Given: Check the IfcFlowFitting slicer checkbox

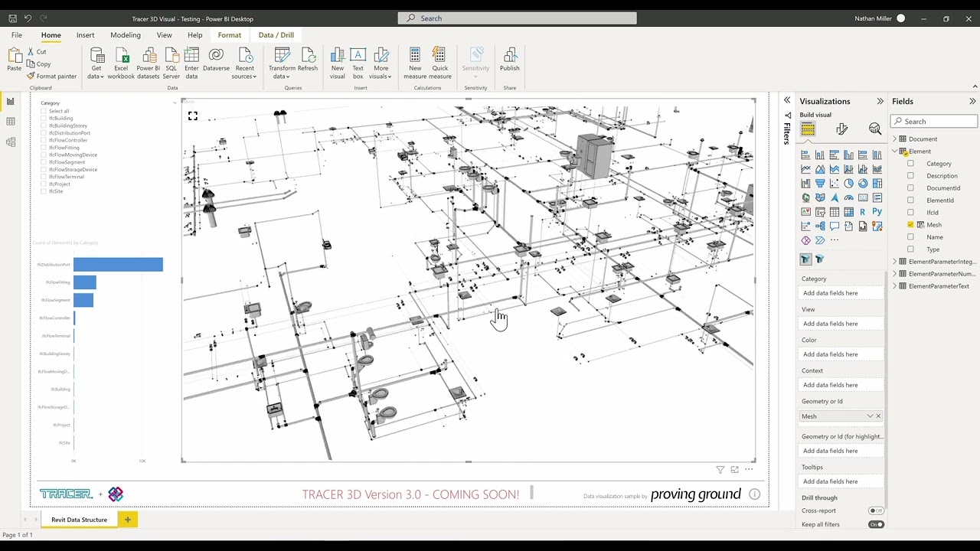Looking at the screenshot, I should click(x=44, y=148).
